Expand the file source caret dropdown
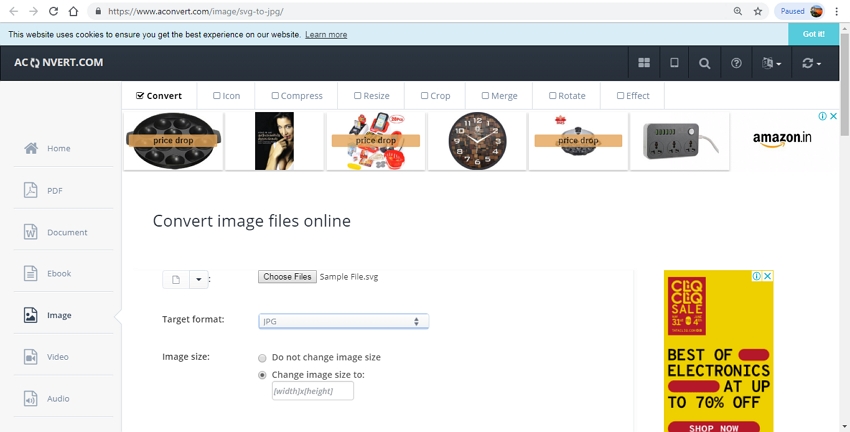850x432 pixels. 198,280
